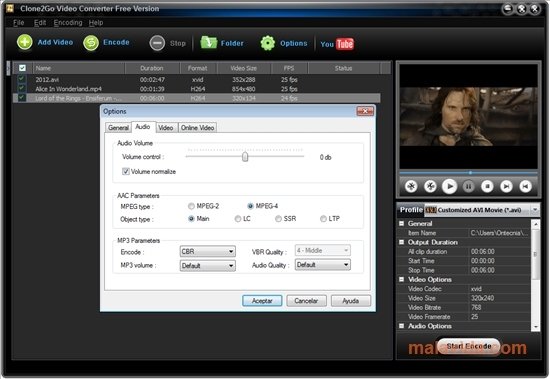550x379 pixels.
Task: Select the SSR object type radio
Action: click(278, 219)
